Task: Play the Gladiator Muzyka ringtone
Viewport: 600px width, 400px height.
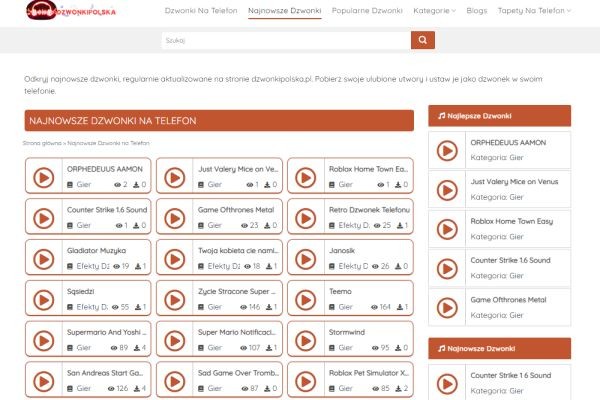Action: pyautogui.click(x=44, y=258)
